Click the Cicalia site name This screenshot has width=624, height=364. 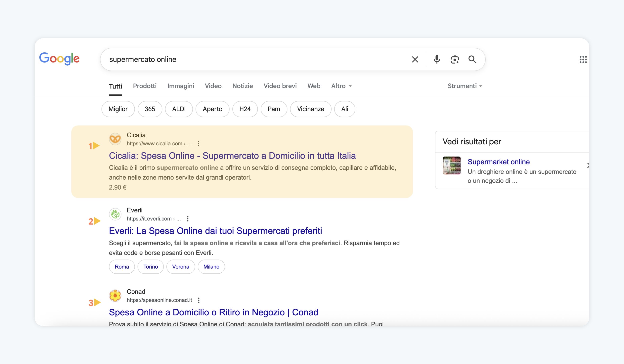coord(136,135)
